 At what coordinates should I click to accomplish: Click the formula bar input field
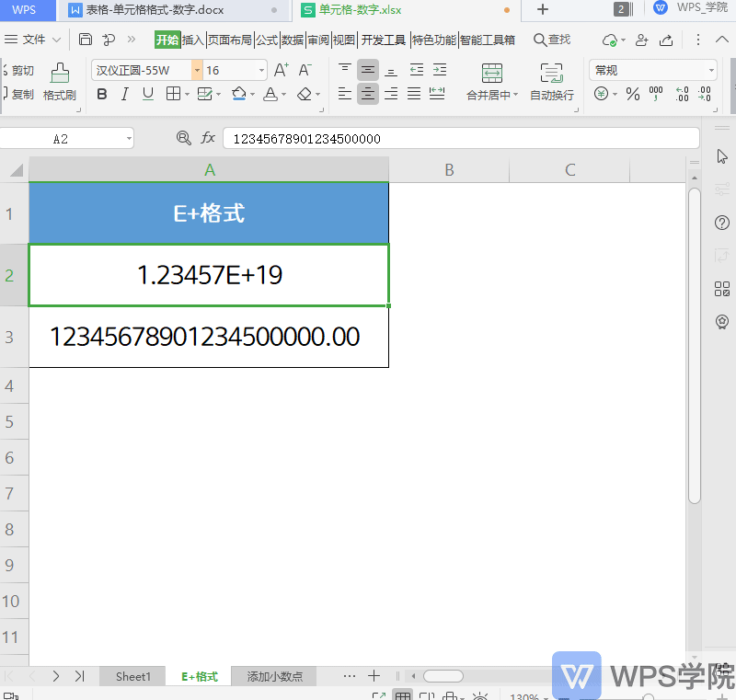(x=461, y=139)
